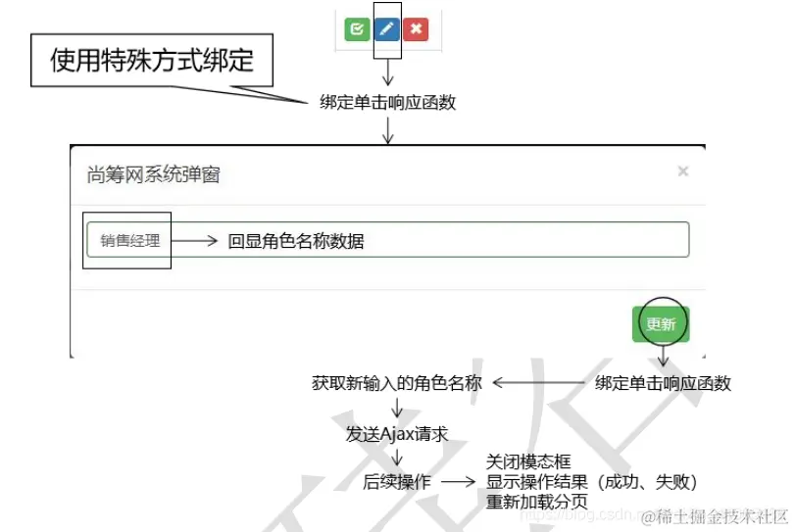Click the 重新加载分页 text

pos(536,502)
